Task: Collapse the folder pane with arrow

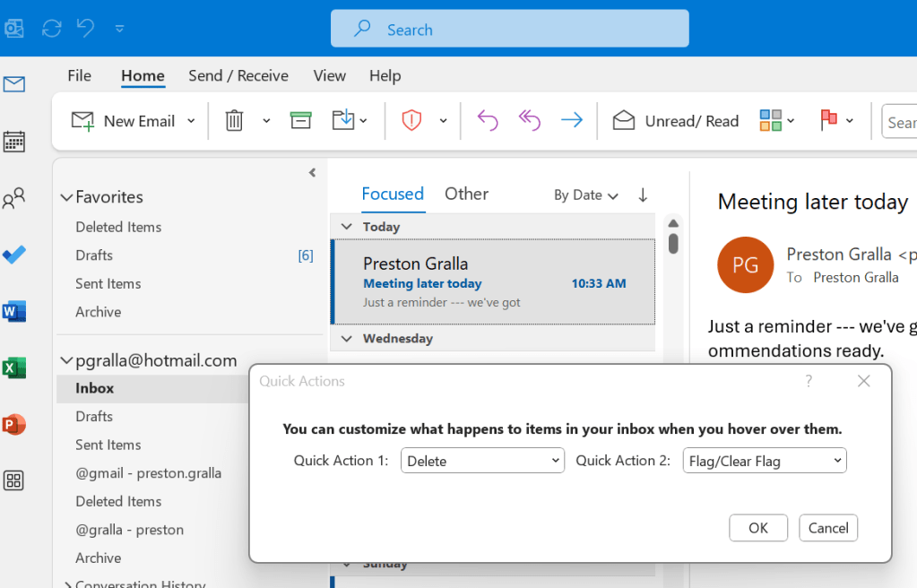Action: pyautogui.click(x=312, y=173)
